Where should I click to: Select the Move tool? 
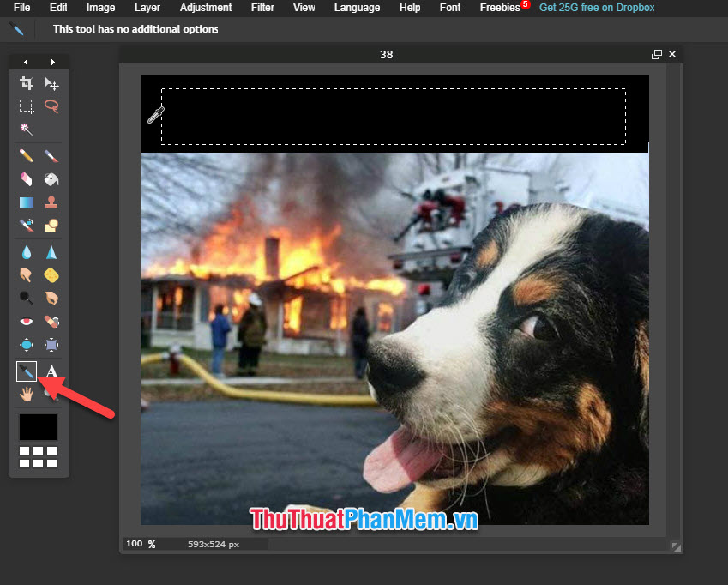click(x=51, y=83)
